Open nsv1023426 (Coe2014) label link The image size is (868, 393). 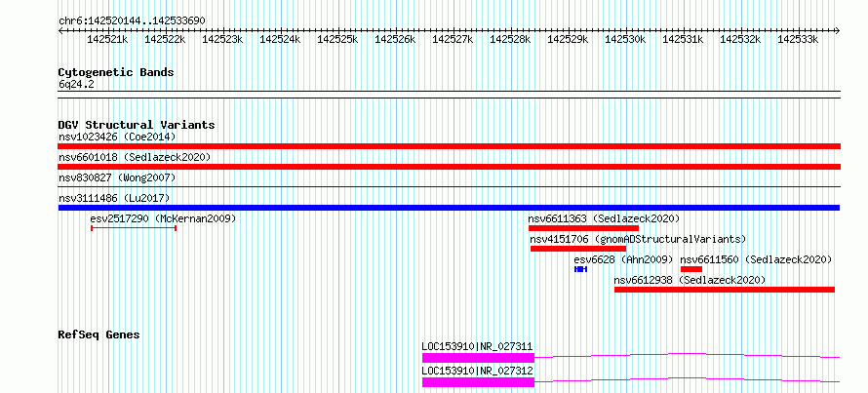117,137
